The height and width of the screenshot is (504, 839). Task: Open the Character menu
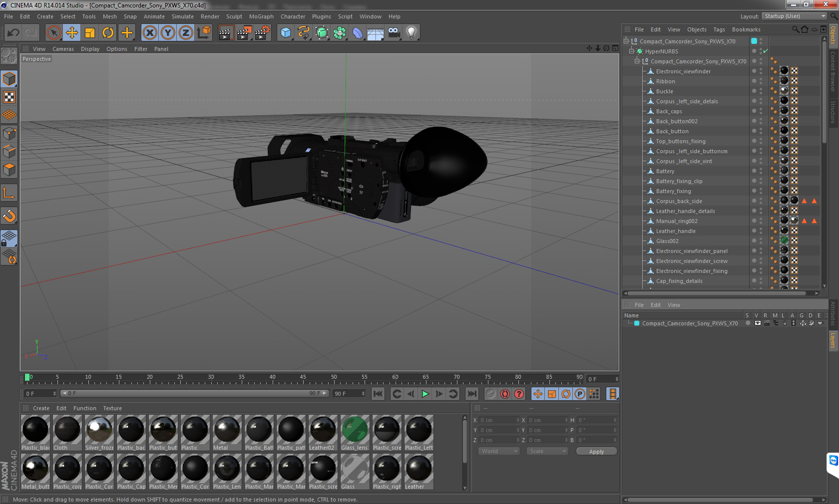(293, 16)
